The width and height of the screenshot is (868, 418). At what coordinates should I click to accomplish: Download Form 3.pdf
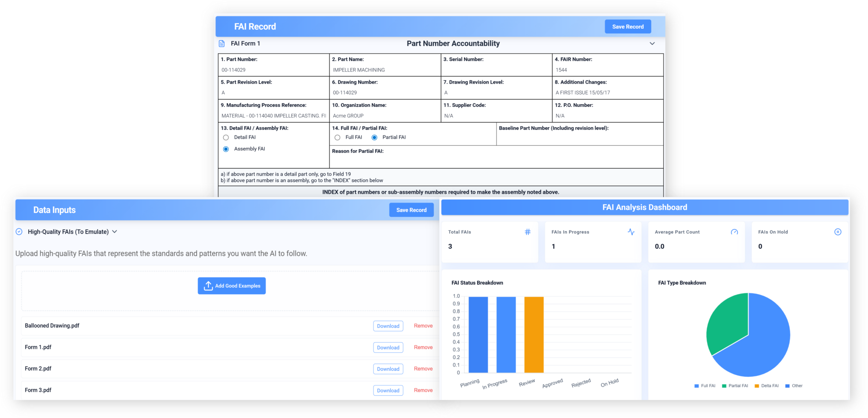click(x=388, y=391)
